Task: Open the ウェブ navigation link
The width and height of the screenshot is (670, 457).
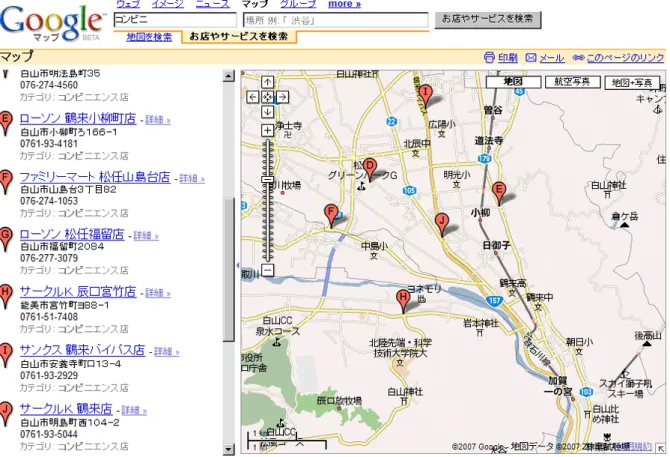Action: pos(128,4)
